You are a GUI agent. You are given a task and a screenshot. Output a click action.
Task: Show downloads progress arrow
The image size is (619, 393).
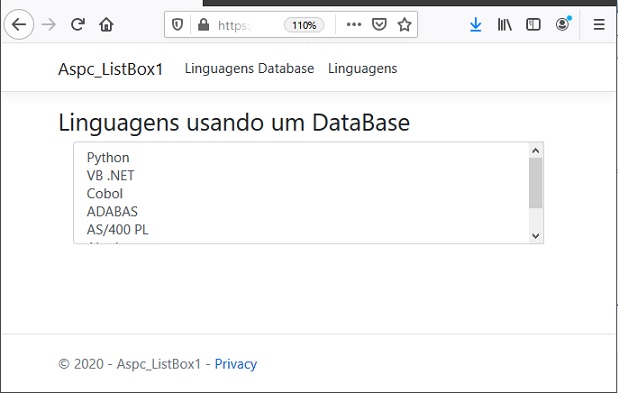tap(476, 25)
